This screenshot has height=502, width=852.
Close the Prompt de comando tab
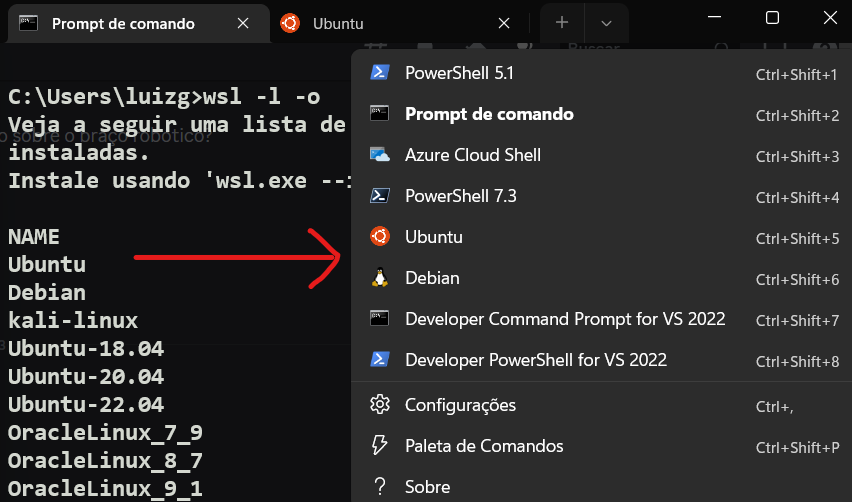tap(243, 23)
